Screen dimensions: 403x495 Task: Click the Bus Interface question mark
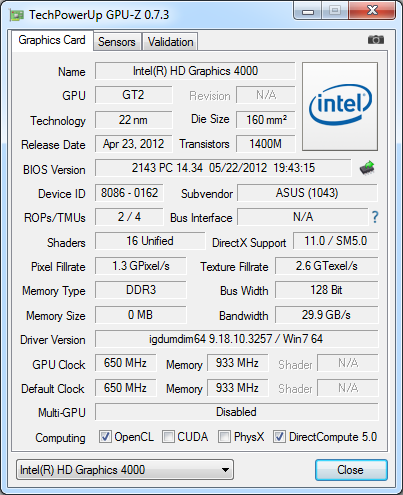[375, 217]
